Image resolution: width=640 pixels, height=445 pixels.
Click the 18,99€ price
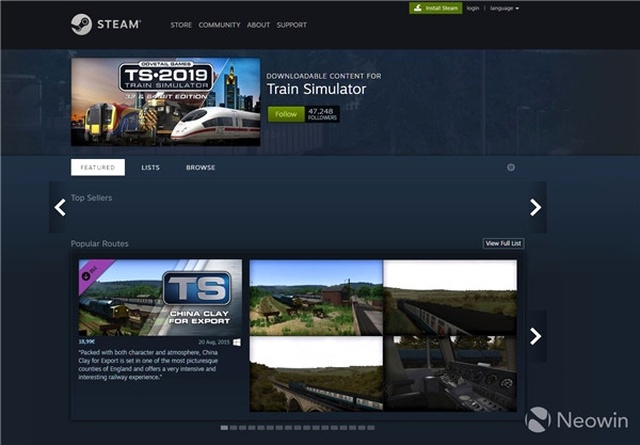pyautogui.click(x=87, y=342)
